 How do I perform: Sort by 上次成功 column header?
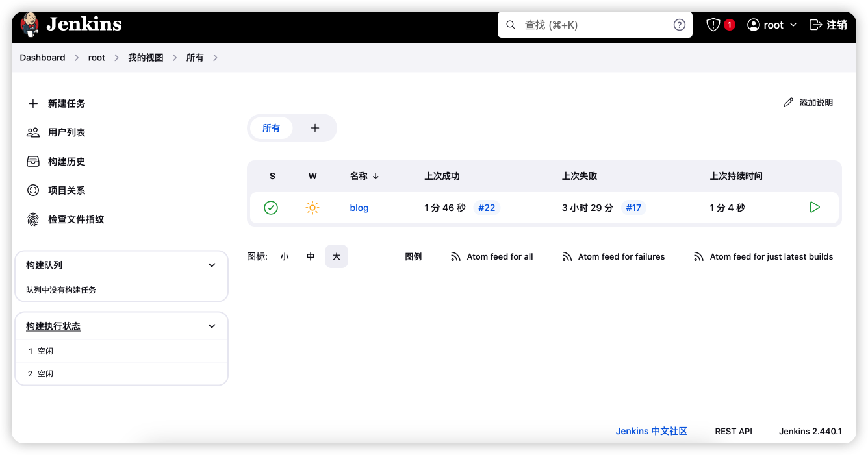pyautogui.click(x=442, y=176)
